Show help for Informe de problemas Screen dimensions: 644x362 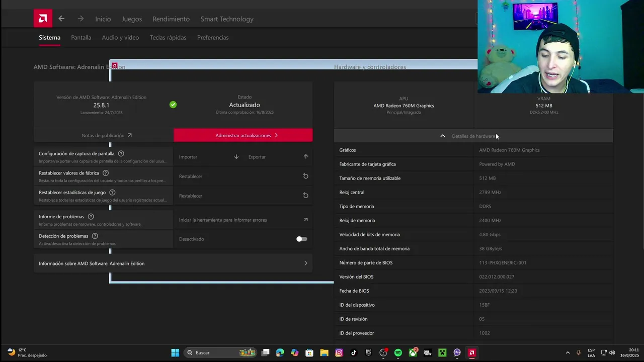click(x=91, y=217)
